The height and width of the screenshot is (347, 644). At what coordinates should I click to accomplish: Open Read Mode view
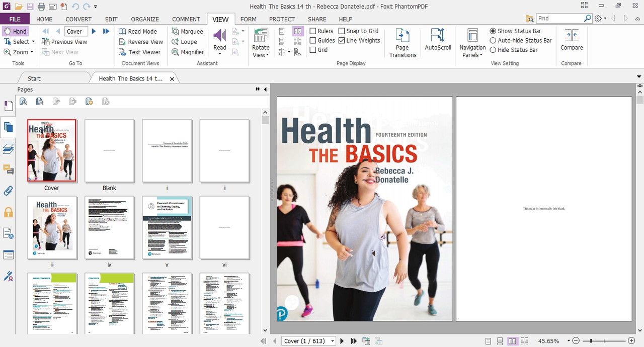tap(138, 31)
